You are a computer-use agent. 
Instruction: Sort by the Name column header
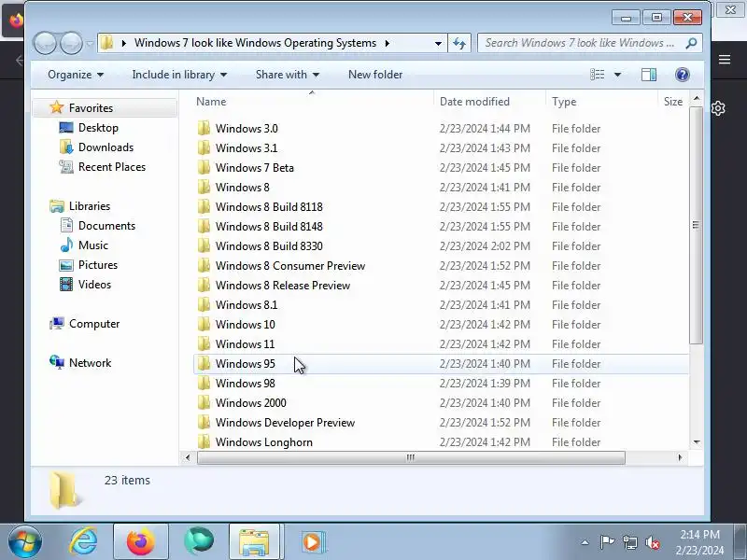(x=211, y=102)
